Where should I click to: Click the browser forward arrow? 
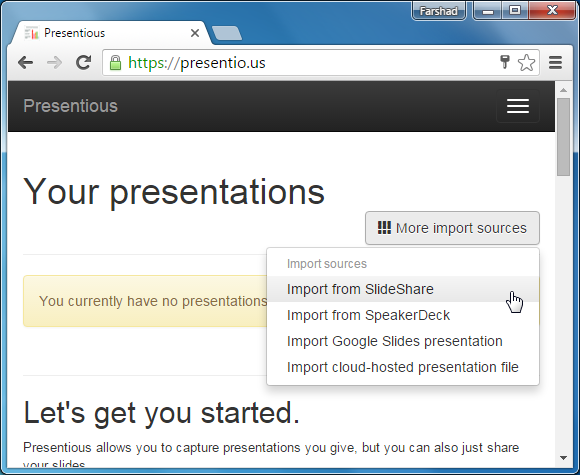54,63
